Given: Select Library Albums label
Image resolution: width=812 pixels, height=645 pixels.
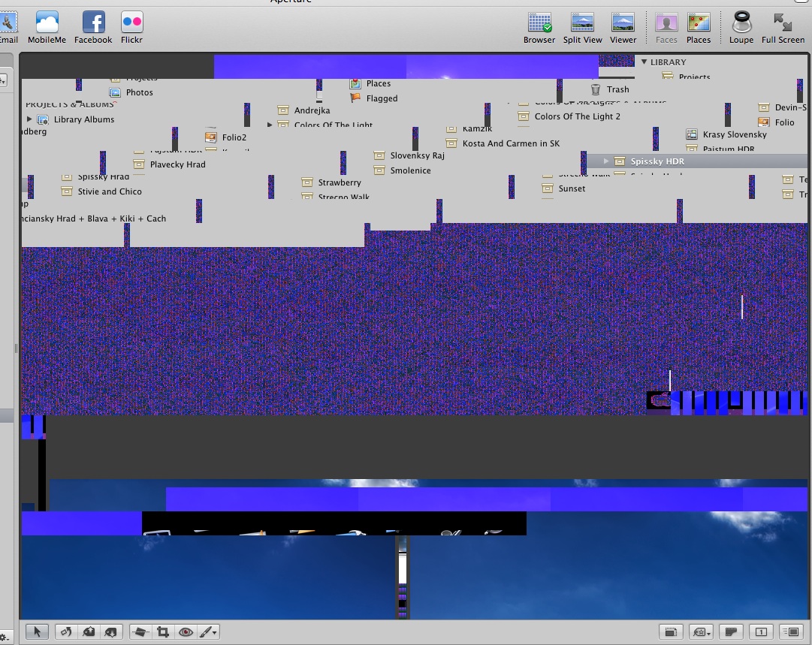Looking at the screenshot, I should tap(84, 119).
